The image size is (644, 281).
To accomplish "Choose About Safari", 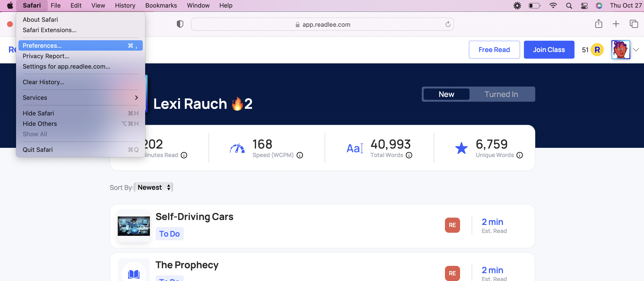I will 80,20.
